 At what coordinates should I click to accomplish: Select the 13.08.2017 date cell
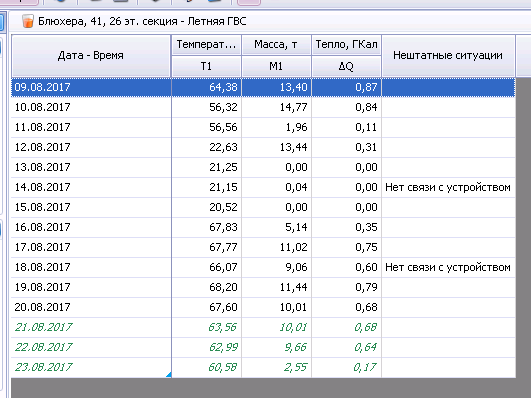click(91, 167)
